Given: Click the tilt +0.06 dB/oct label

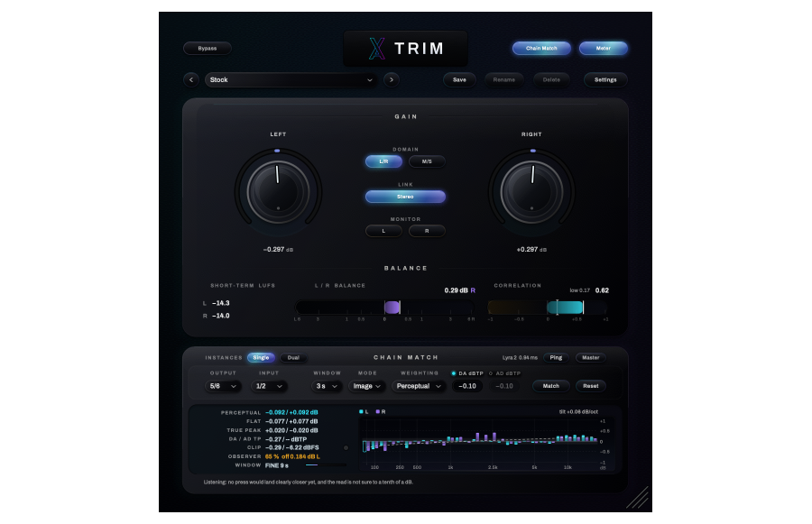Looking at the screenshot, I should pyautogui.click(x=578, y=412).
